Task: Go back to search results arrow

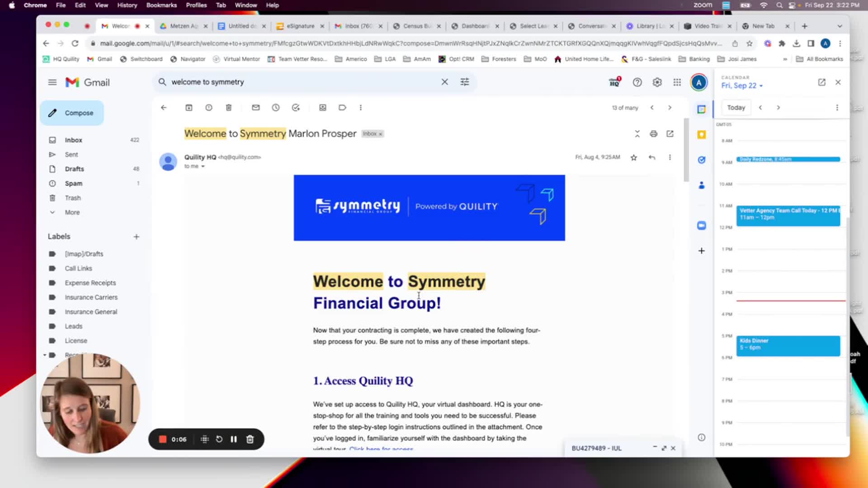Action: (164, 108)
